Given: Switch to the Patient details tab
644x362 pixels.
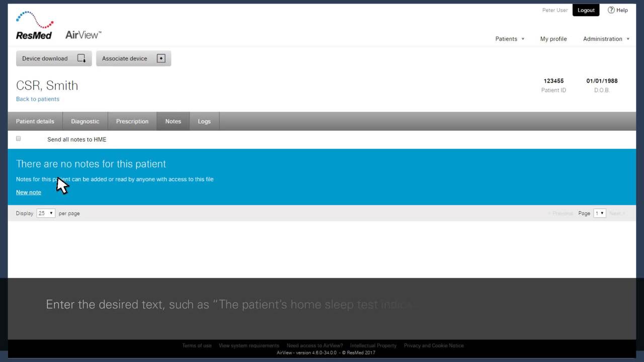Looking at the screenshot, I should (35, 121).
